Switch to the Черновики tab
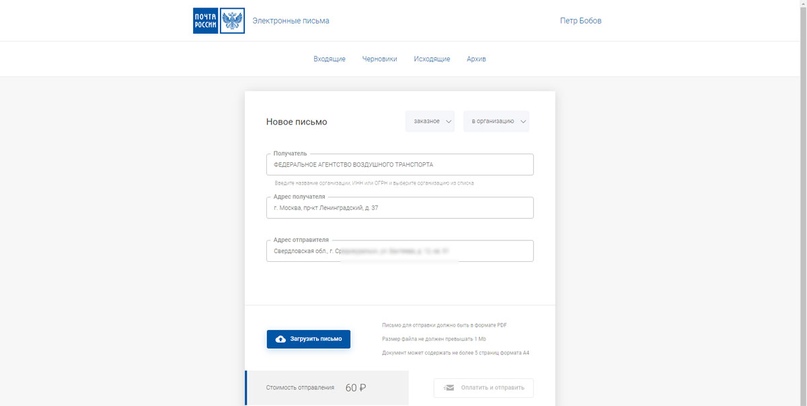The width and height of the screenshot is (807, 406). click(379, 59)
